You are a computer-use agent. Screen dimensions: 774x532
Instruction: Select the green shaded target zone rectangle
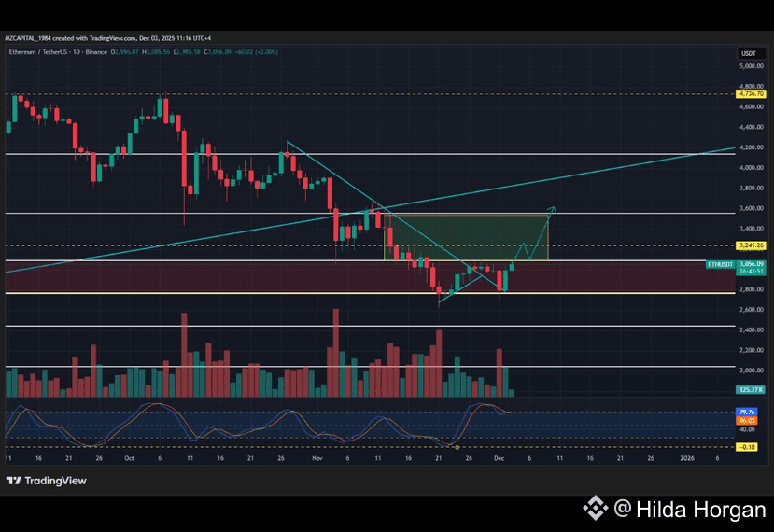pos(466,238)
